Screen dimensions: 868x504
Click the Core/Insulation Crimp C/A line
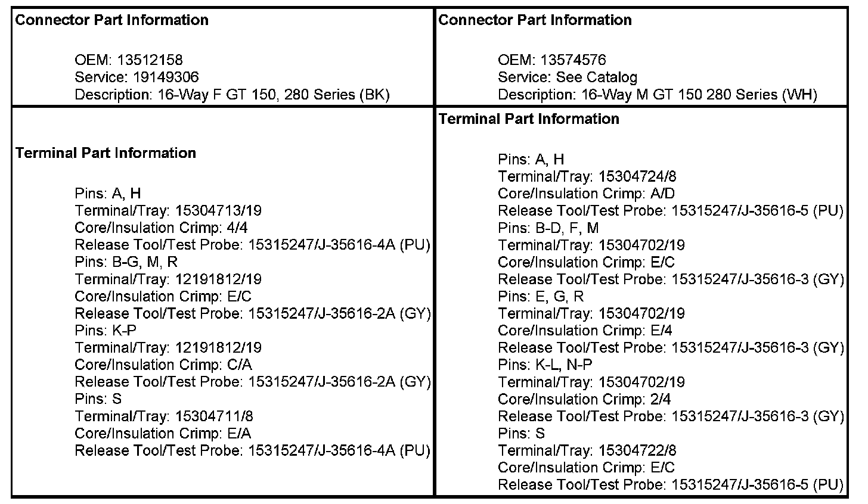pos(163,365)
